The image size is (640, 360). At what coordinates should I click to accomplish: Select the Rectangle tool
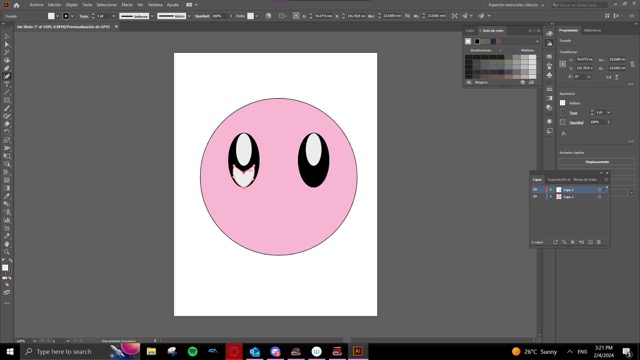click(x=7, y=100)
